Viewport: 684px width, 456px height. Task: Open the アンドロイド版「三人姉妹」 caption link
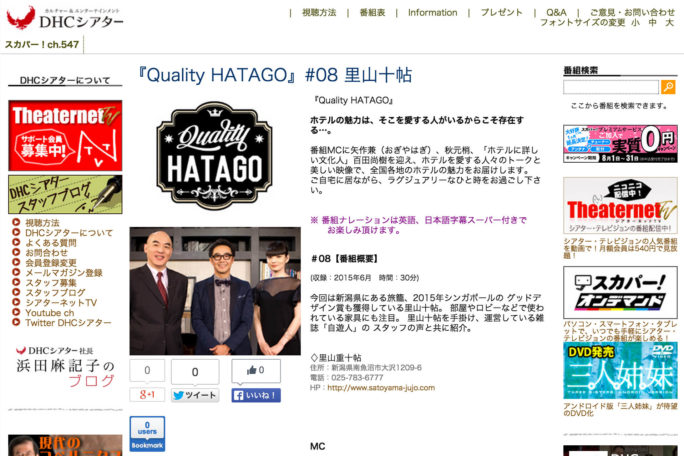pos(620,409)
